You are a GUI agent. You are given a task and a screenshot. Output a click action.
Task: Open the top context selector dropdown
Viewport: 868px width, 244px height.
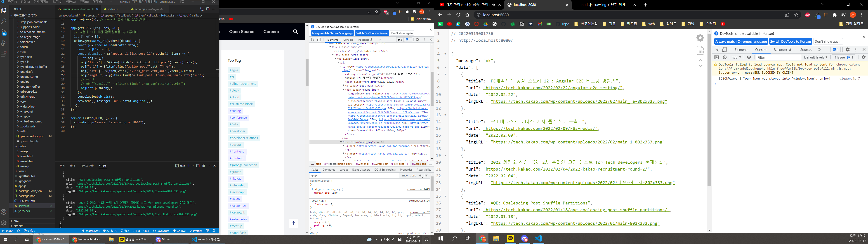(737, 57)
